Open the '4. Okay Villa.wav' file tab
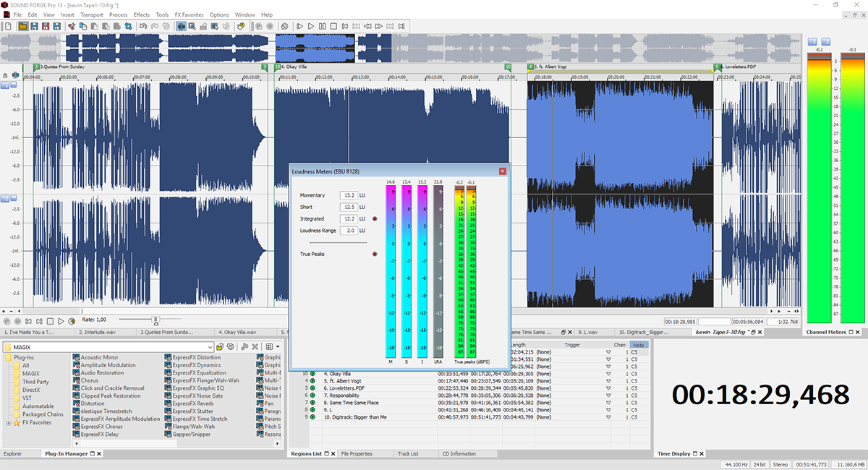 click(244, 332)
